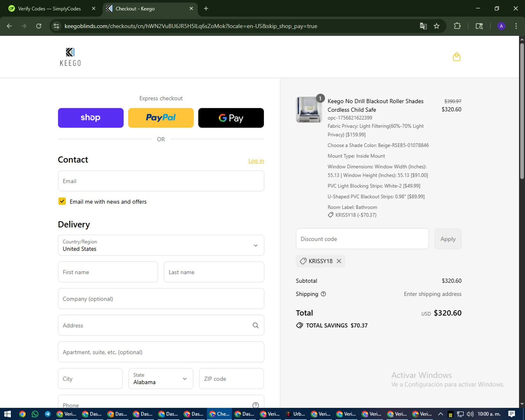Screen dimensions: 525x420
Task: Click the Company (optional) field
Action: (x=161, y=299)
